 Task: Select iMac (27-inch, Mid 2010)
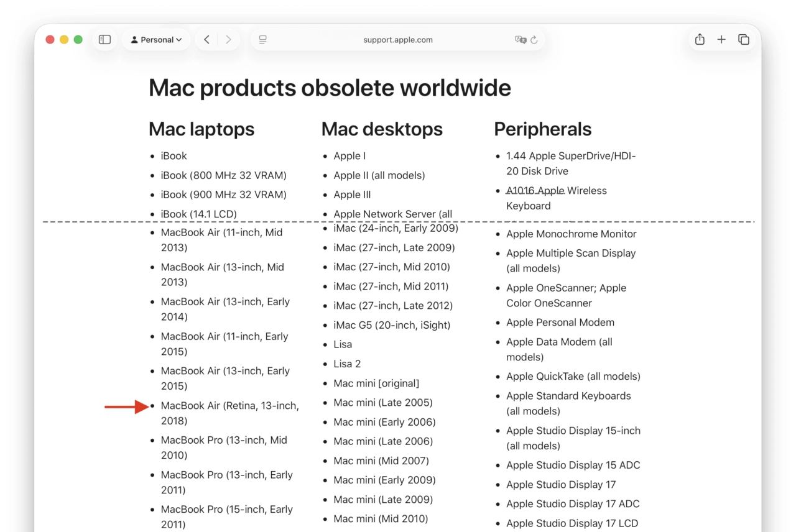[x=392, y=267]
